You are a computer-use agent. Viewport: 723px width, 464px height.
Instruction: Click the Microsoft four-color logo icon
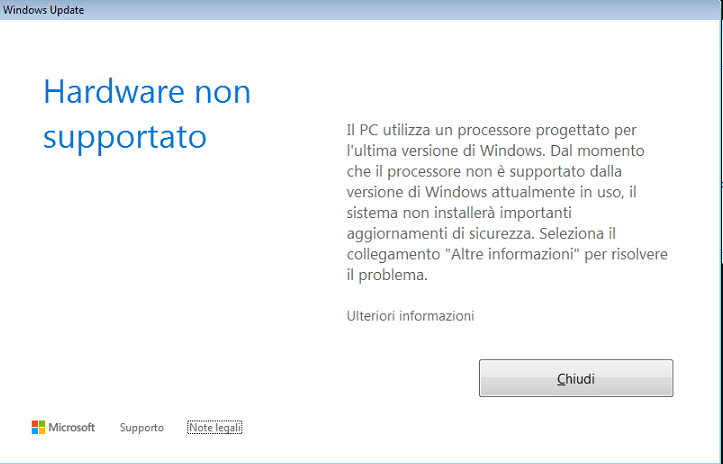(38, 427)
